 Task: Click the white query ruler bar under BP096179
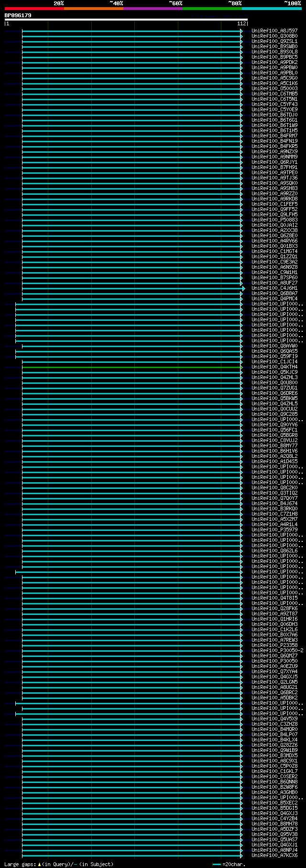coord(126,20)
